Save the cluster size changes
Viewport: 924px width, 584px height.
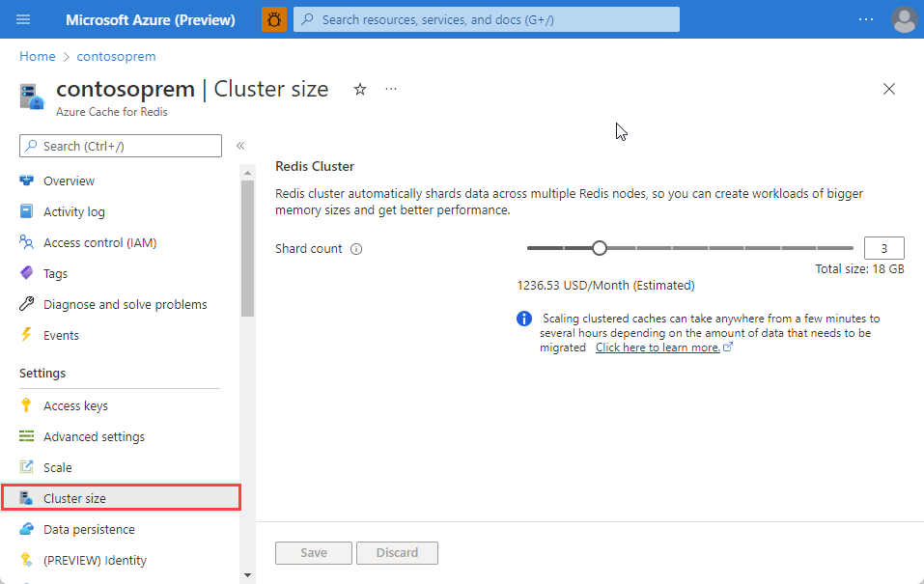[x=313, y=552]
